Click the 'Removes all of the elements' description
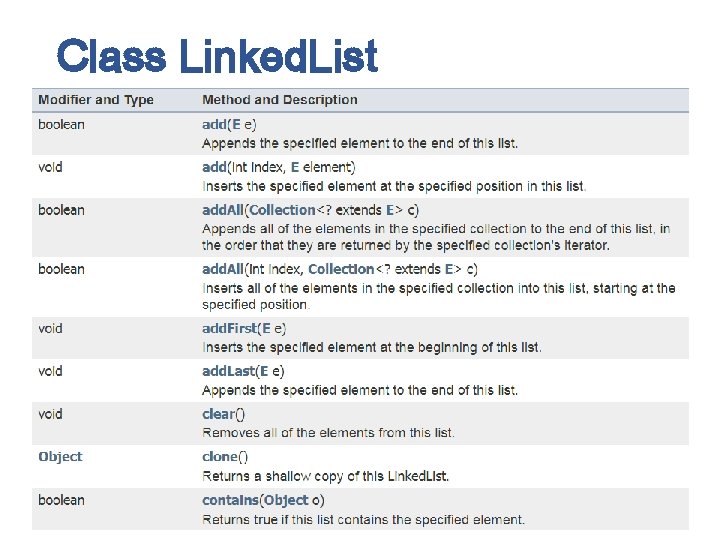 tap(328, 433)
